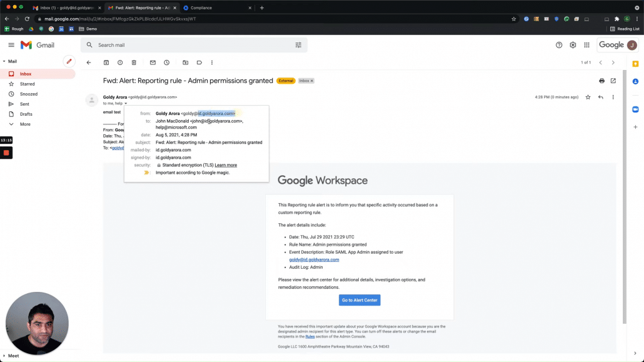Go back to inbox with the back arrow
Screen dimensions: 644x362
coord(89,63)
